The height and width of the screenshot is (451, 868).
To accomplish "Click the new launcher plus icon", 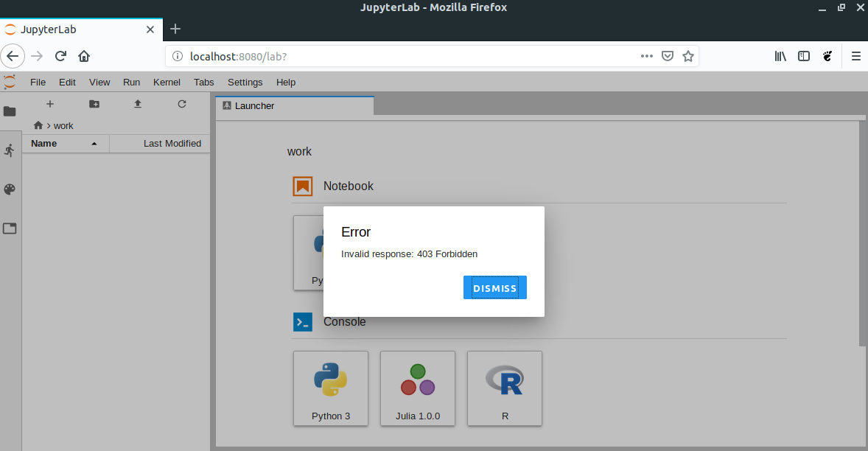I will [50, 104].
